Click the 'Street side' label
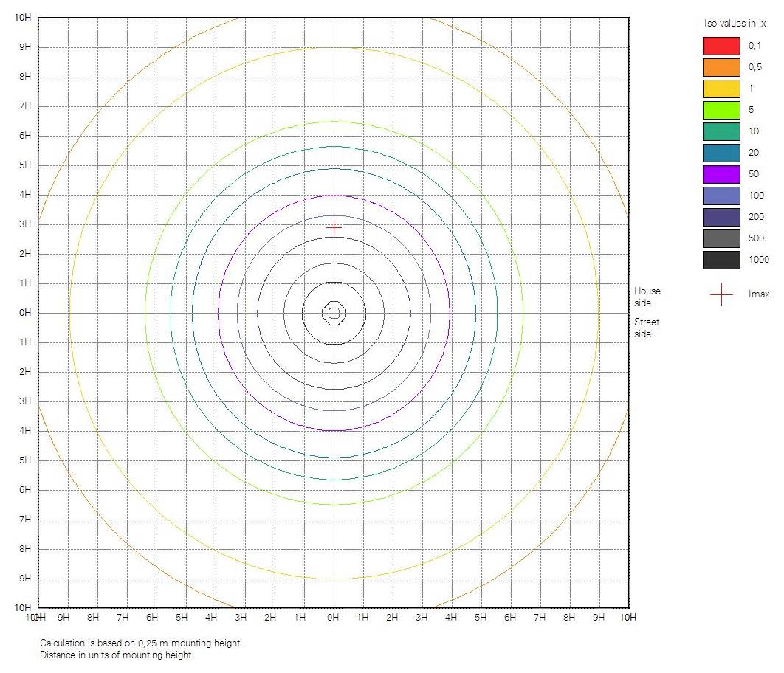784x673 pixels. coord(647,328)
